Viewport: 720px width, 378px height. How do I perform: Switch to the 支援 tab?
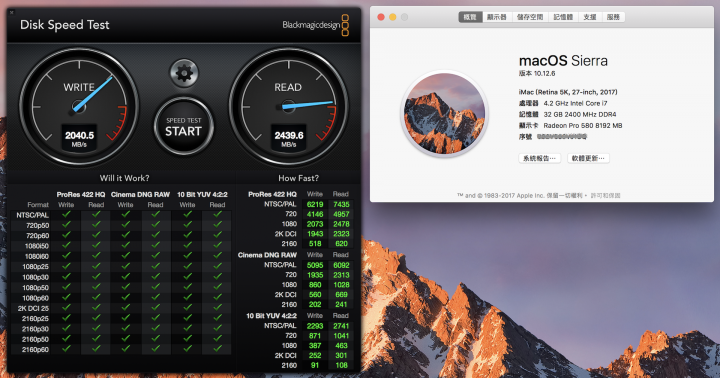tap(590, 17)
